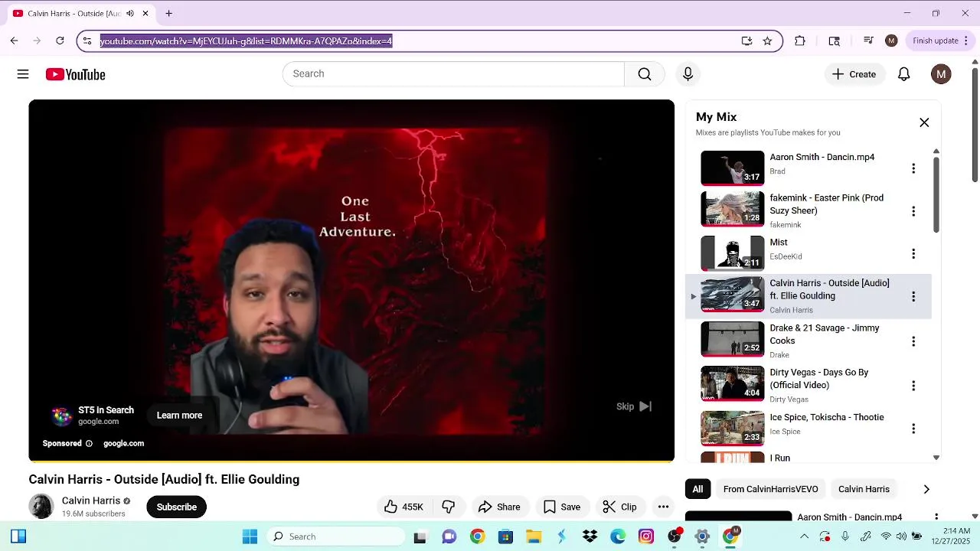The width and height of the screenshot is (980, 551).
Task: Install page as app icon in address bar
Action: pos(746,41)
